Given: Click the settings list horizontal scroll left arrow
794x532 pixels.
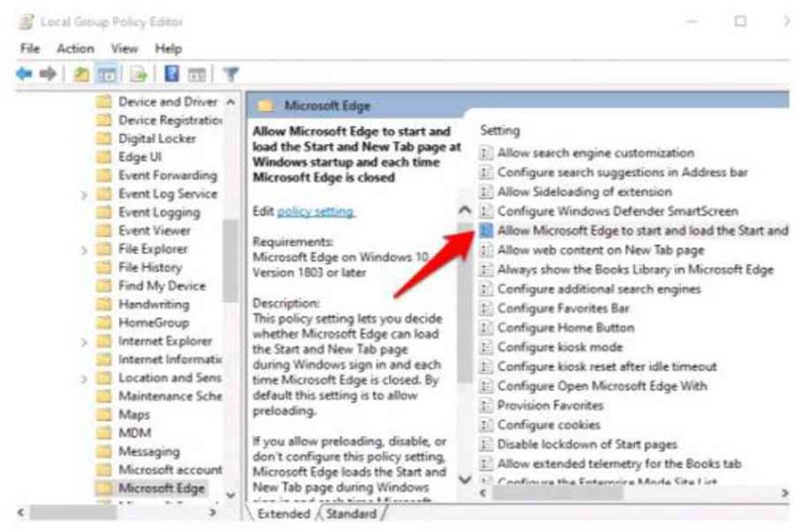Looking at the screenshot, I should (x=483, y=493).
